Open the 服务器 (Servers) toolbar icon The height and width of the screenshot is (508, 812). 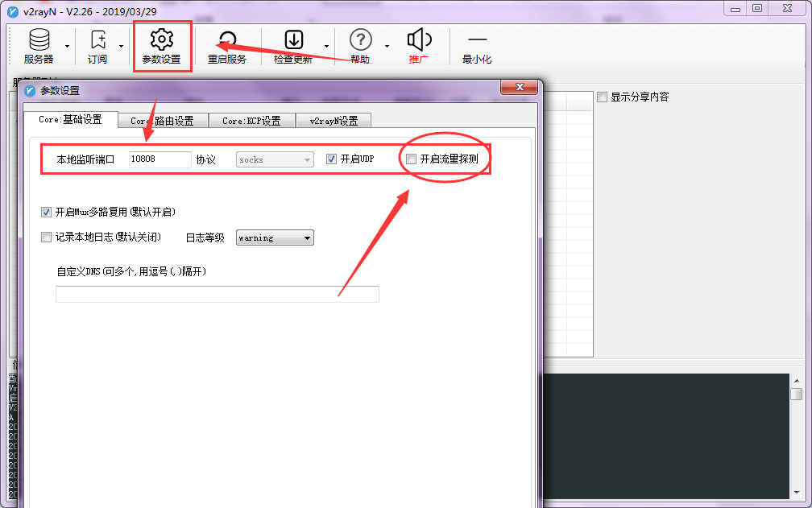click(x=38, y=40)
